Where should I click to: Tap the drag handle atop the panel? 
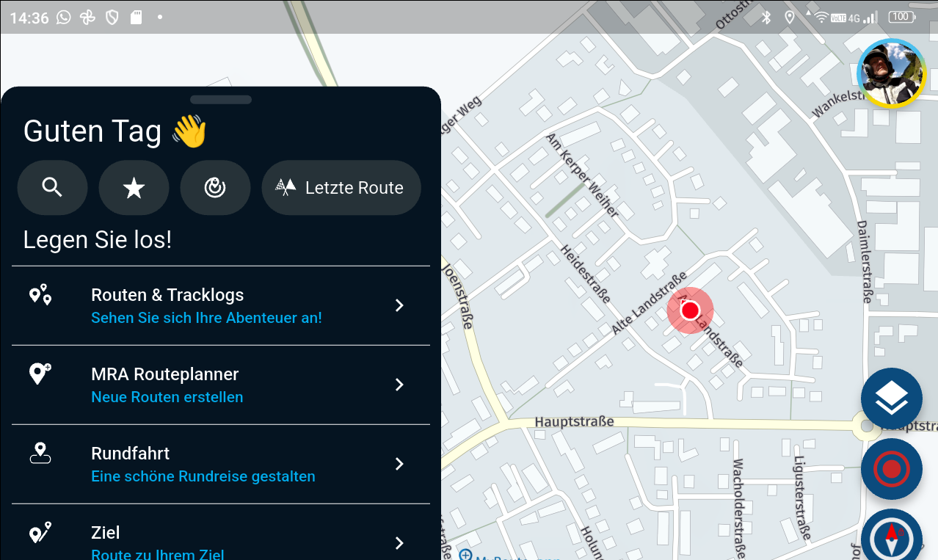click(x=220, y=100)
